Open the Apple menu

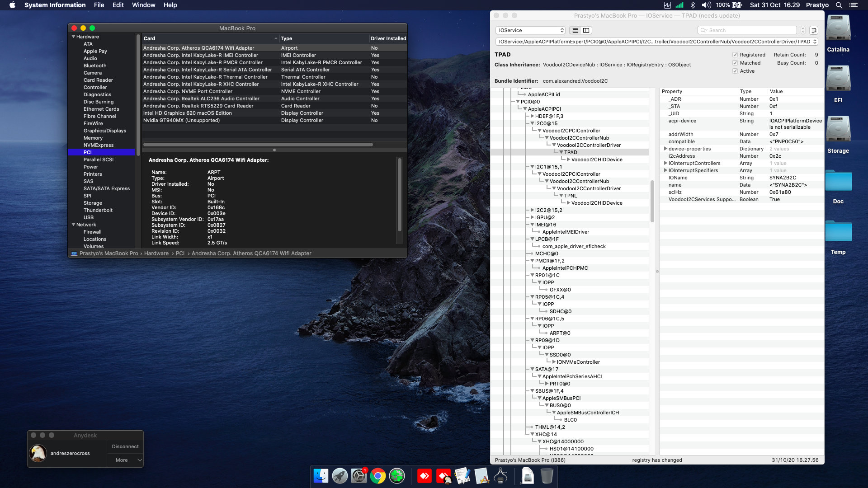tap(12, 5)
